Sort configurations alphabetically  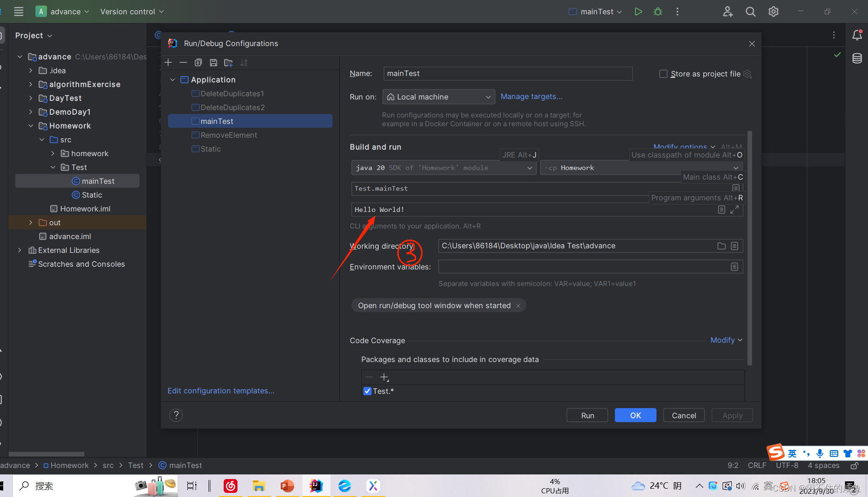pyautogui.click(x=244, y=62)
